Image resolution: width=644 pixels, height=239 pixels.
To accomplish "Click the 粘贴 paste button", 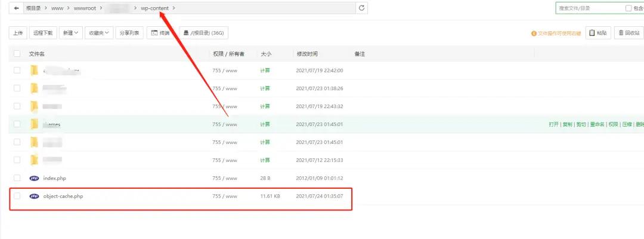I will pos(598,33).
